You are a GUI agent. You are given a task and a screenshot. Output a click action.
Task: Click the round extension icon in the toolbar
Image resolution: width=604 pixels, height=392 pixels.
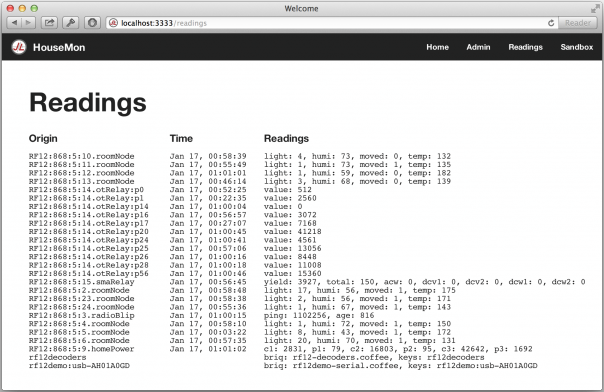coord(92,23)
